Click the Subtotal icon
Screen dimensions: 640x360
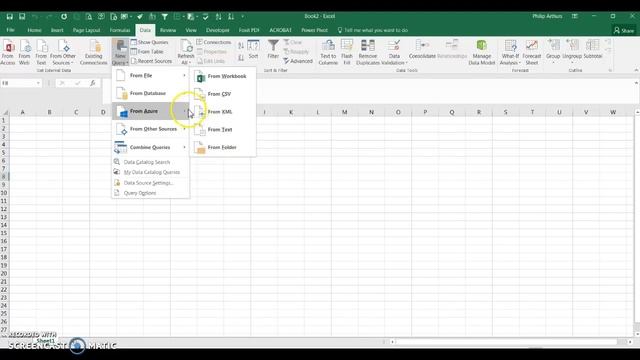(x=593, y=49)
